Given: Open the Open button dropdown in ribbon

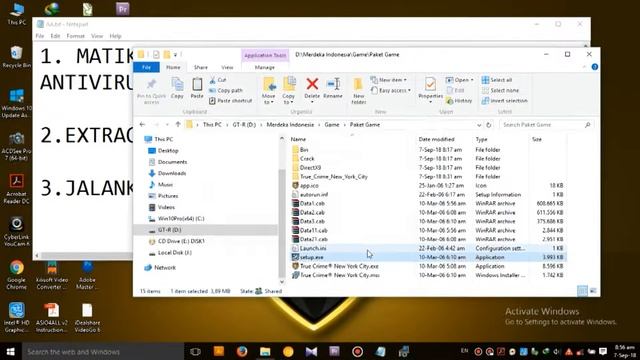Looking at the screenshot, I should (472, 80).
